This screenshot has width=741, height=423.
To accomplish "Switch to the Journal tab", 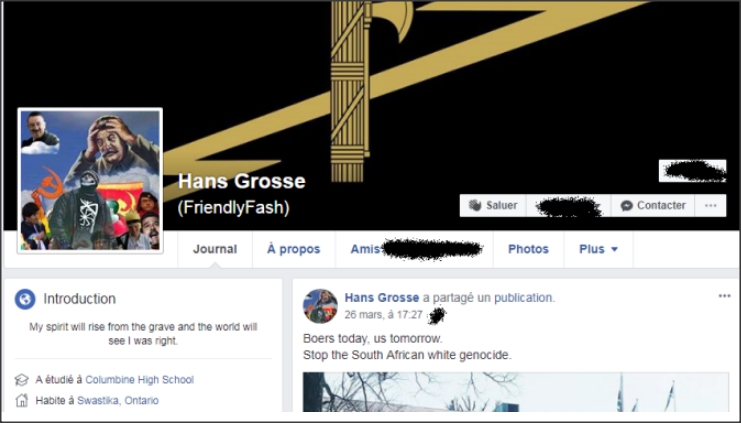I will click(215, 249).
